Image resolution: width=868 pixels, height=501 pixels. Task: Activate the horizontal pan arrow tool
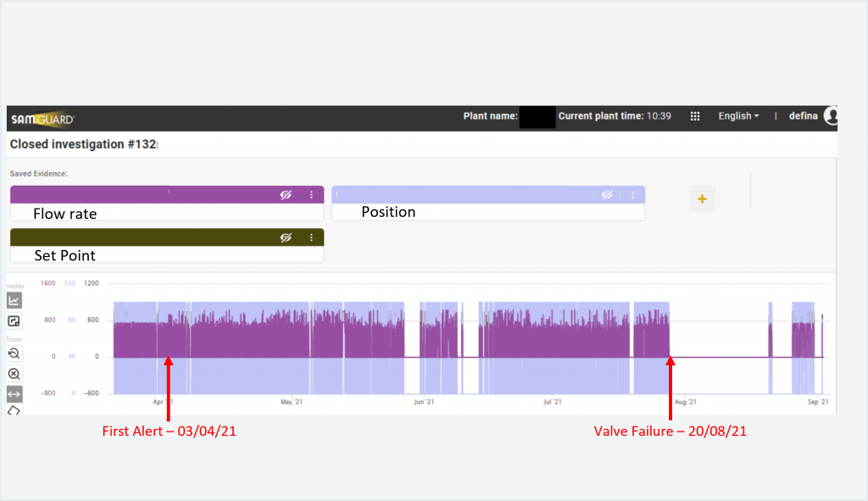pyautogui.click(x=14, y=393)
